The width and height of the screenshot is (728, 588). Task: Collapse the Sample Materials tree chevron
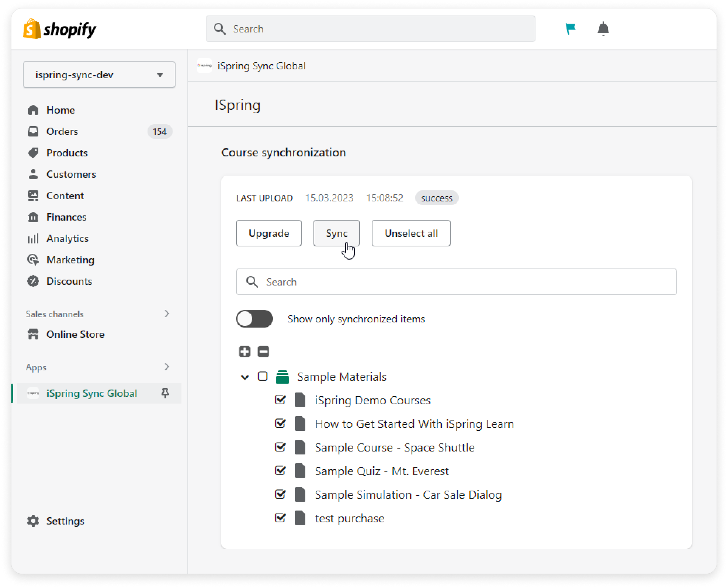[245, 377]
